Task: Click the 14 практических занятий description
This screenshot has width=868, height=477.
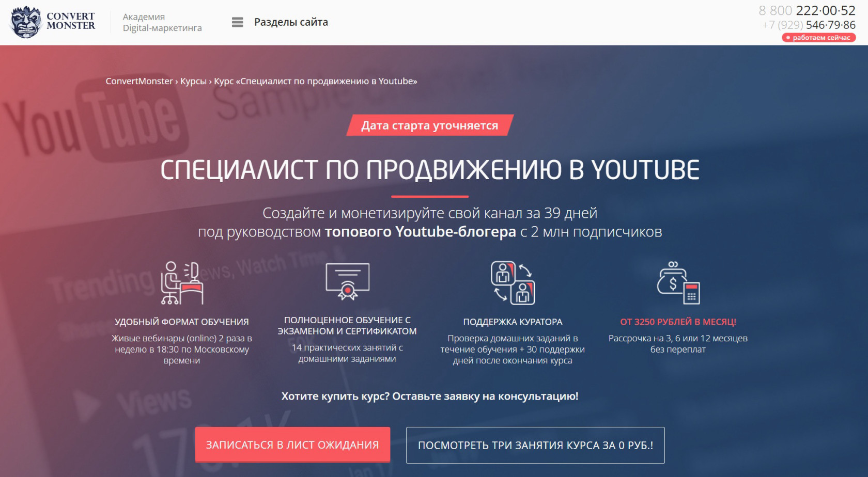Action: (347, 353)
